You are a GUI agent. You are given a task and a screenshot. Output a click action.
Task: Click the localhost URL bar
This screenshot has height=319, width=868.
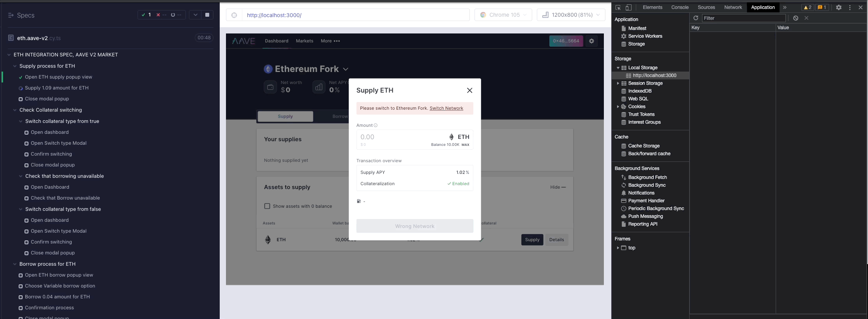[355, 15]
